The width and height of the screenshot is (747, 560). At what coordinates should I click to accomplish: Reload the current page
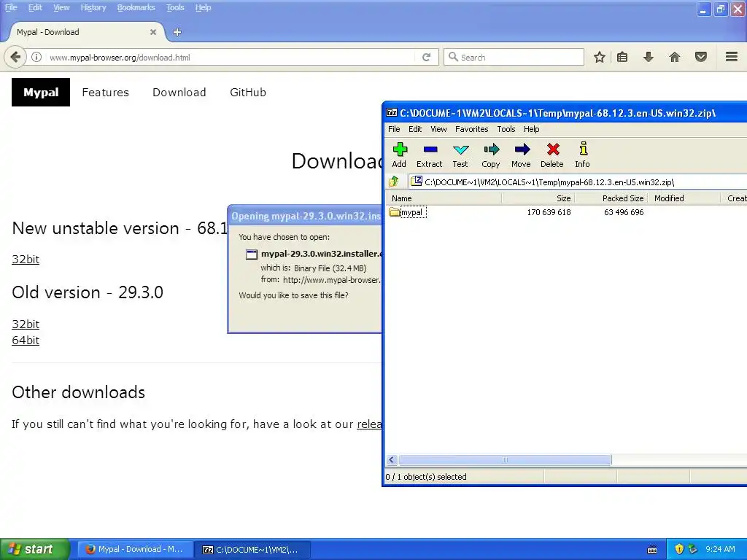pos(426,57)
